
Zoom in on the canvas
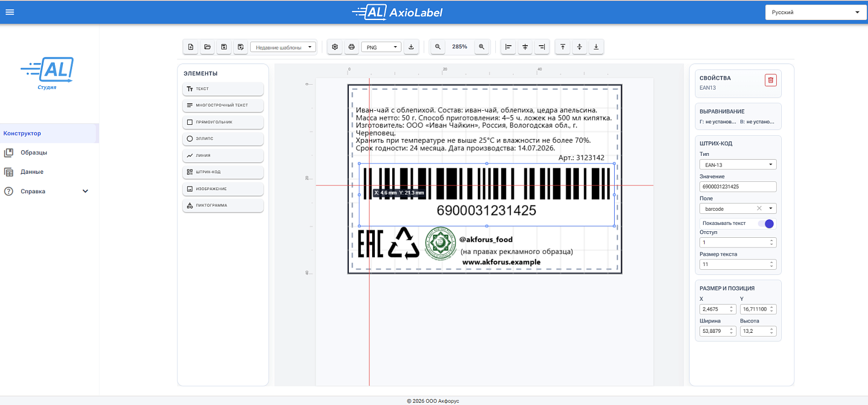coord(482,47)
